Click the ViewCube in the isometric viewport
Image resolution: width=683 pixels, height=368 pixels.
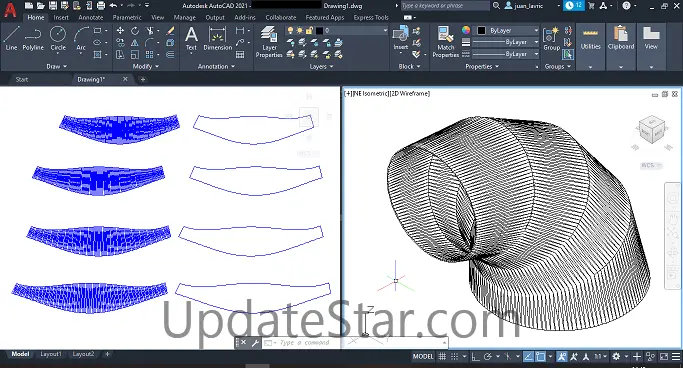coord(652,129)
